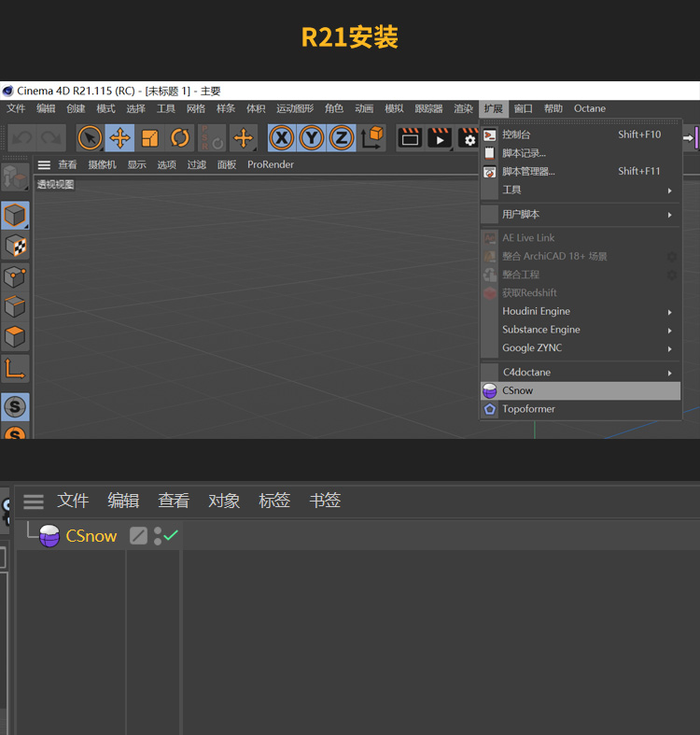Image resolution: width=700 pixels, height=735 pixels.
Task: Toggle the Snap S icon
Action: coord(15,407)
